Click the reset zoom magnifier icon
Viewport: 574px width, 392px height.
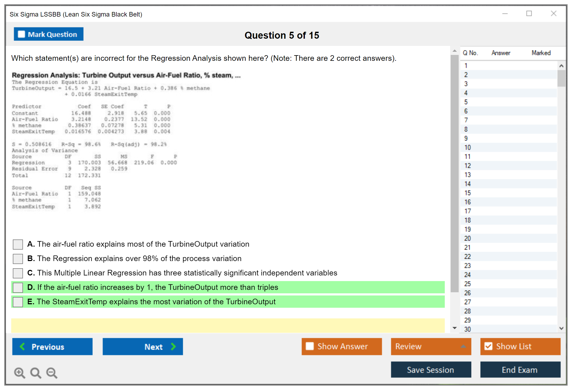pyautogui.click(x=36, y=373)
